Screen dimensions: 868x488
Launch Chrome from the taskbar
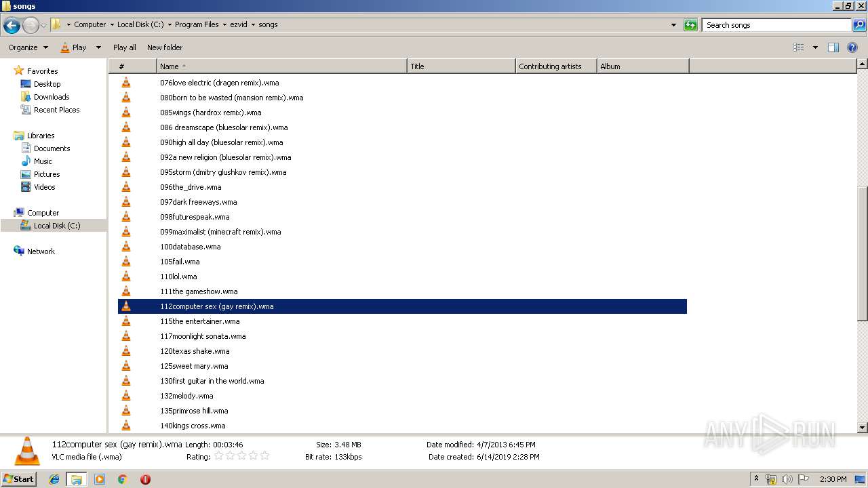[x=122, y=479]
